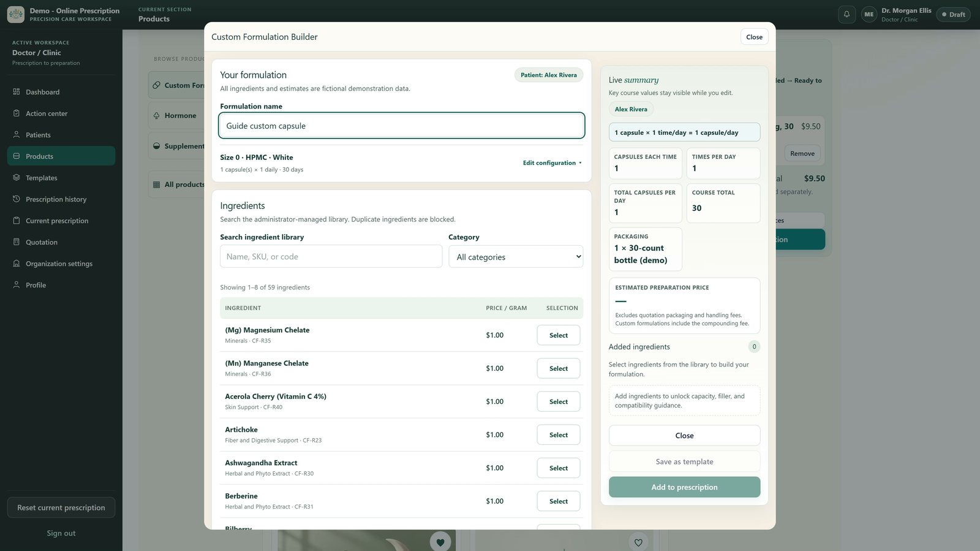Click the Draft status badge

point(954,14)
